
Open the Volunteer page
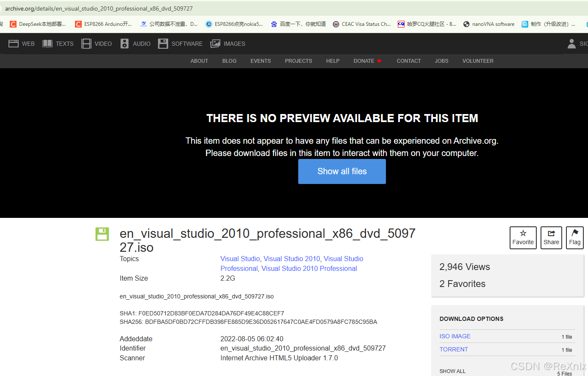pyautogui.click(x=478, y=61)
